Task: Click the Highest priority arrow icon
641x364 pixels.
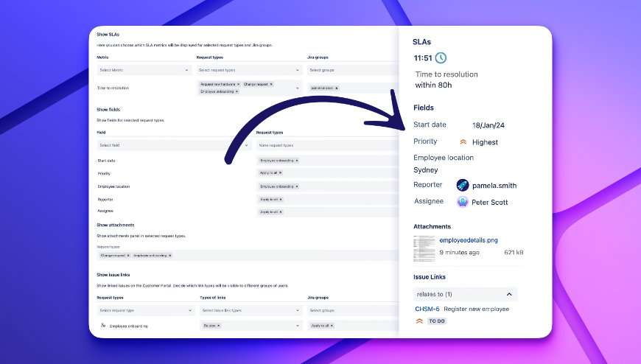Action: point(463,142)
